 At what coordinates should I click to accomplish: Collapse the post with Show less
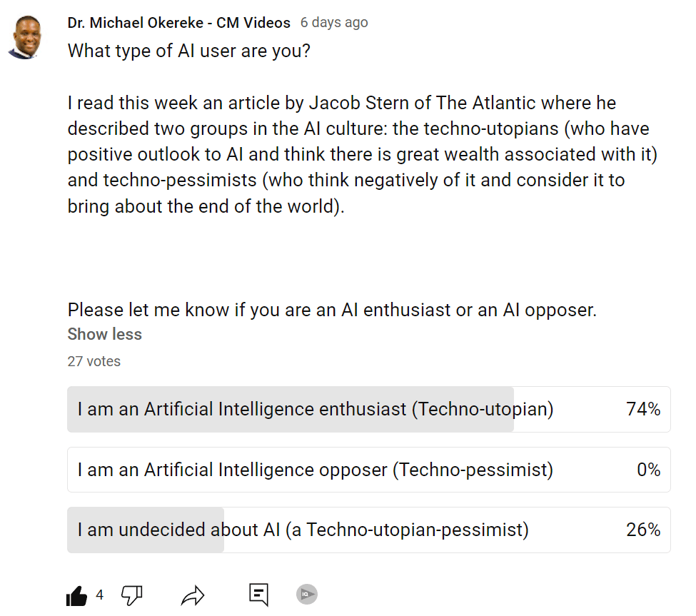click(x=105, y=334)
